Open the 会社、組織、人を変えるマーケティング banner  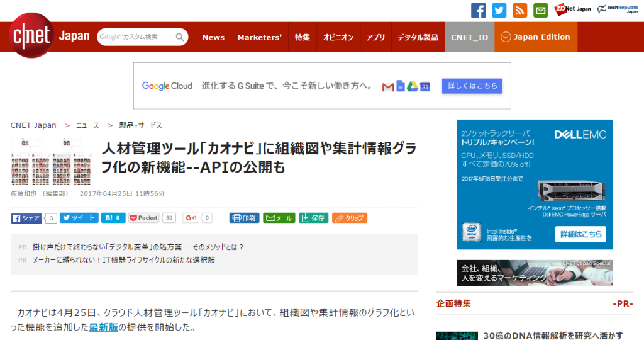point(535,273)
